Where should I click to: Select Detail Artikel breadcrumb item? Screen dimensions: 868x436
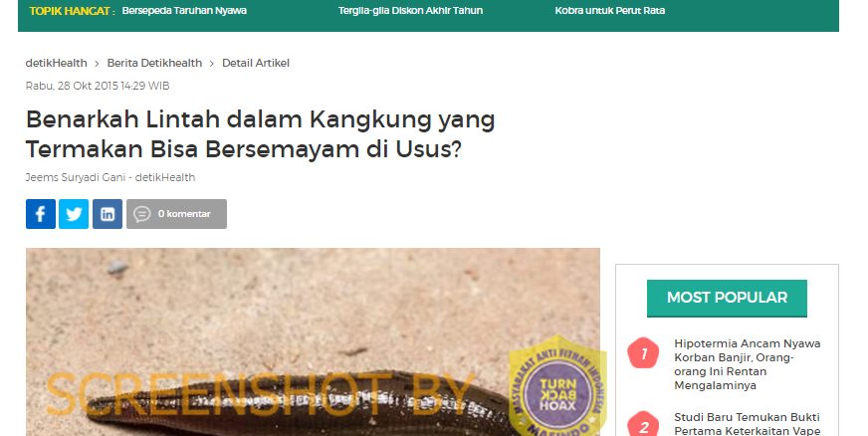(x=256, y=63)
